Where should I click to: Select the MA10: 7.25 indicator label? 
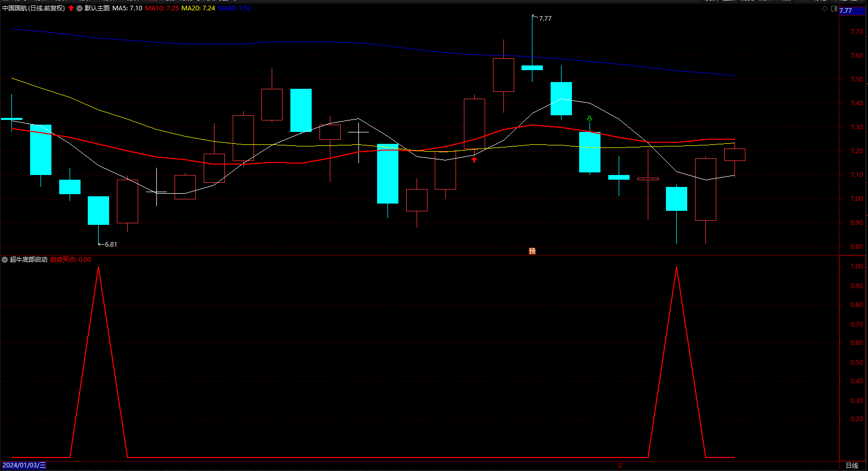[x=162, y=8]
